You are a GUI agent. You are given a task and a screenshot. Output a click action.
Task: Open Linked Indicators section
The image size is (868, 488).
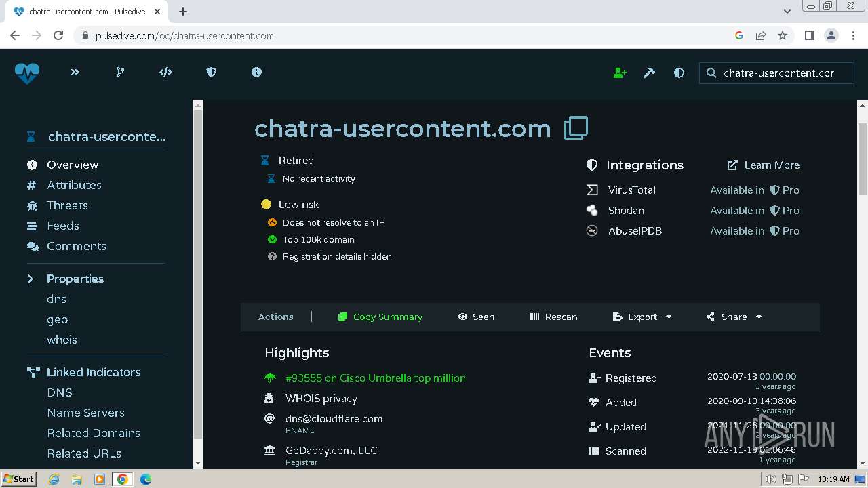click(94, 372)
